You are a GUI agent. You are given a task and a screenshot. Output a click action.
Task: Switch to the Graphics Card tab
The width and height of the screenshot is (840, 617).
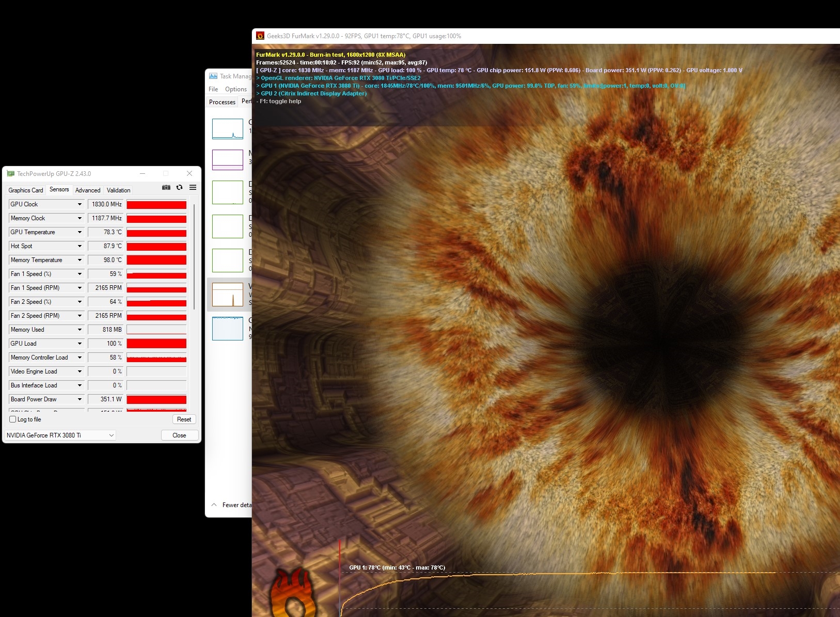[x=26, y=190]
